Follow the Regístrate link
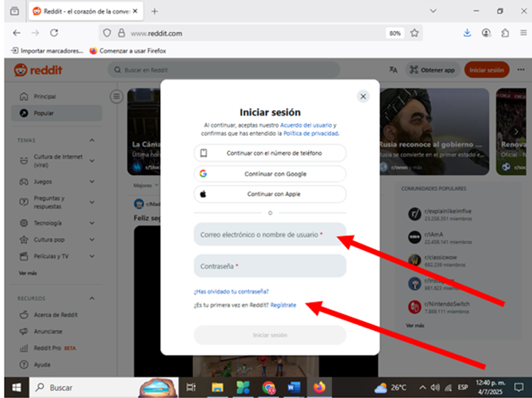 (x=283, y=305)
